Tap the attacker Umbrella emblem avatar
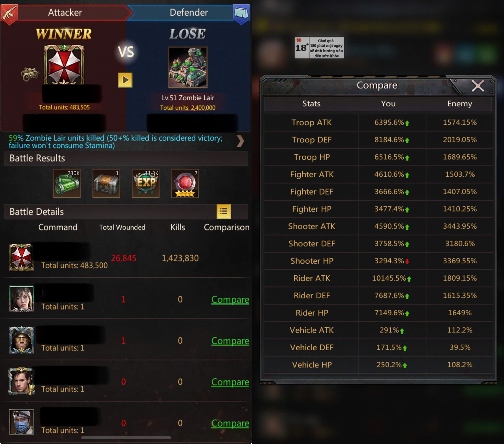This screenshot has height=444, width=504. [64, 65]
